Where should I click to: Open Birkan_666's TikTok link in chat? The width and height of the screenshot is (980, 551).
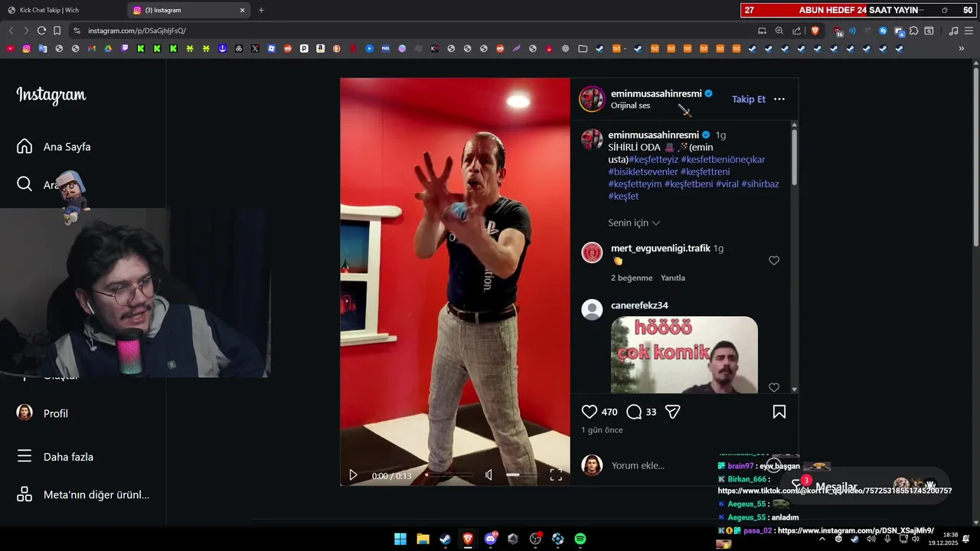coord(835,491)
